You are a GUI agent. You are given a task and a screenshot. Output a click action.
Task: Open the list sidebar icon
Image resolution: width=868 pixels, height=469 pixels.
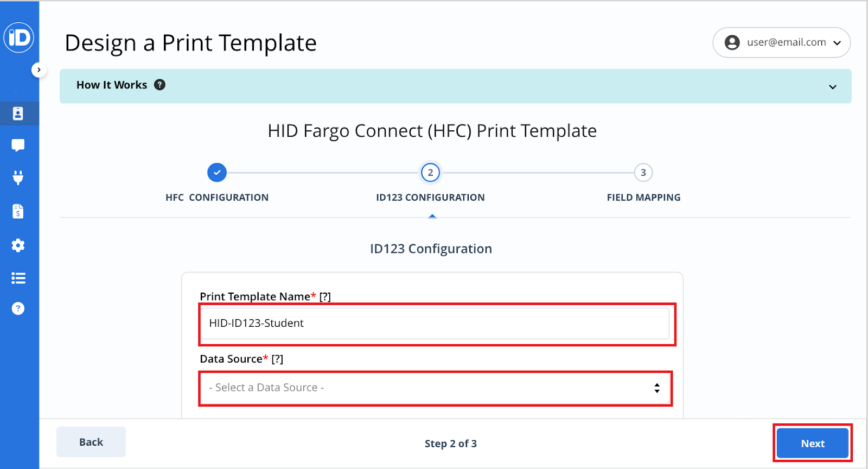[x=18, y=278]
